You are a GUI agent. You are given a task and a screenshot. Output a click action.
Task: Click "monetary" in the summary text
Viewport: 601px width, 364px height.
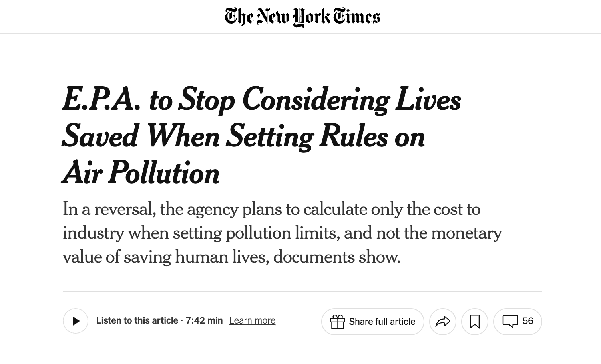466,233
